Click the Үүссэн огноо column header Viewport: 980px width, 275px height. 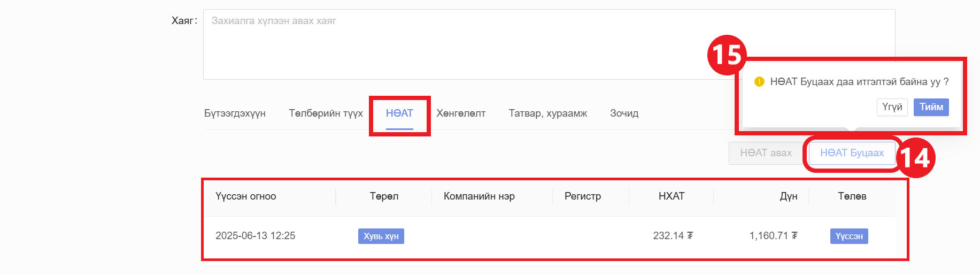pos(246,196)
